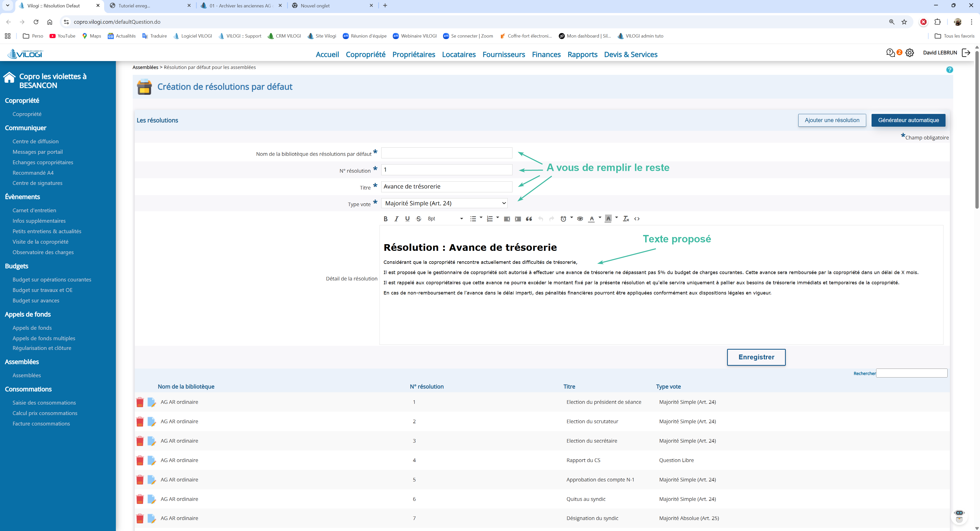Open the settings gear icon in header
This screenshot has width=980, height=531.
click(910, 53)
